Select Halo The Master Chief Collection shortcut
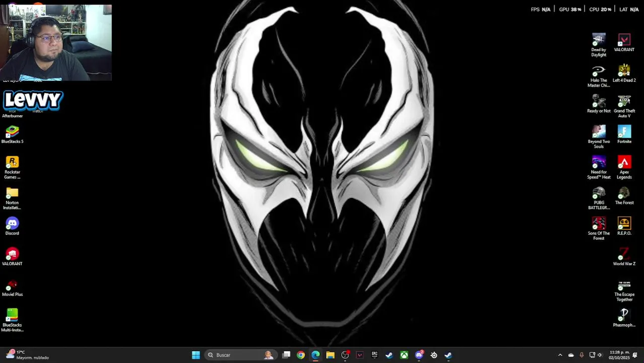Screen dimensions: 644x363 click(x=599, y=76)
